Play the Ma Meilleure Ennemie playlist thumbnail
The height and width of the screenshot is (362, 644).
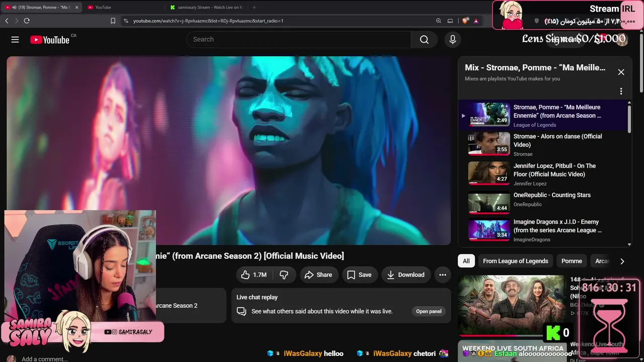coord(489,114)
